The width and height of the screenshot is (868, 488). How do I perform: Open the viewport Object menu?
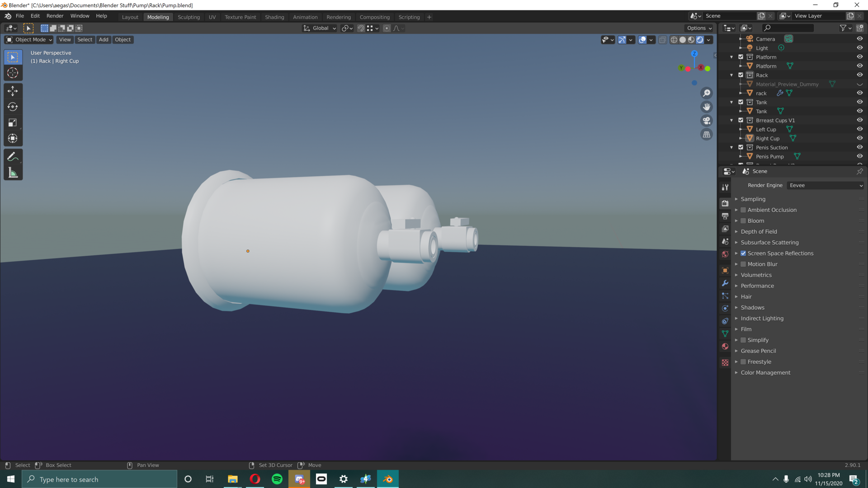coord(123,40)
